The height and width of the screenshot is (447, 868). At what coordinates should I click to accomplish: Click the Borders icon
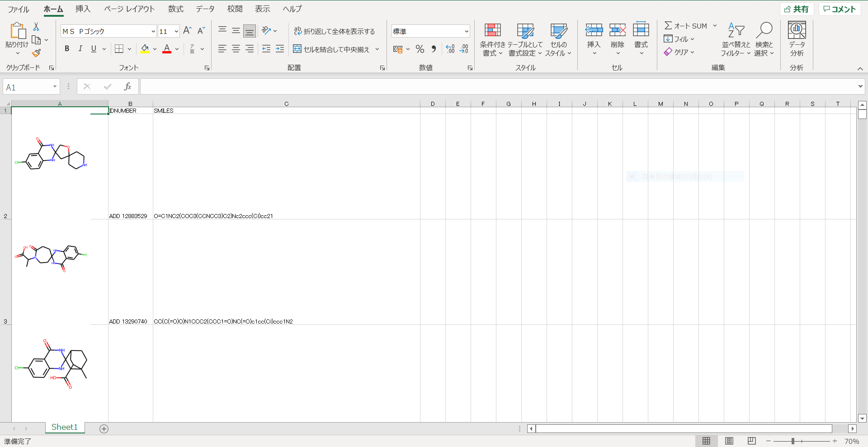(x=119, y=49)
